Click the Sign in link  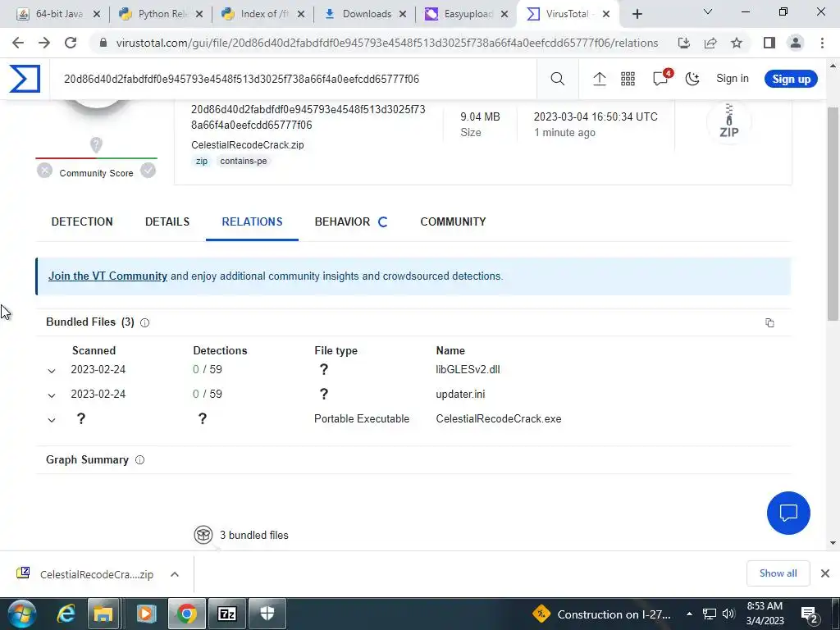[733, 78]
